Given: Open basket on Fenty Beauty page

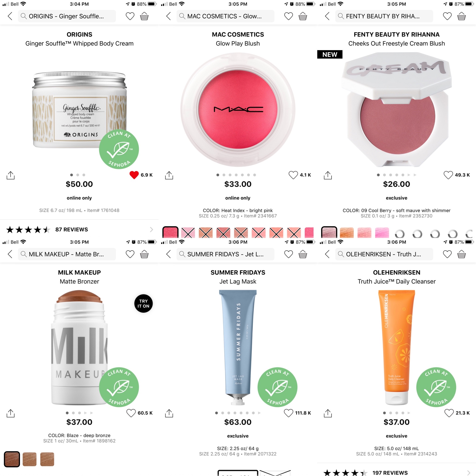Looking at the screenshot, I should [x=461, y=16].
